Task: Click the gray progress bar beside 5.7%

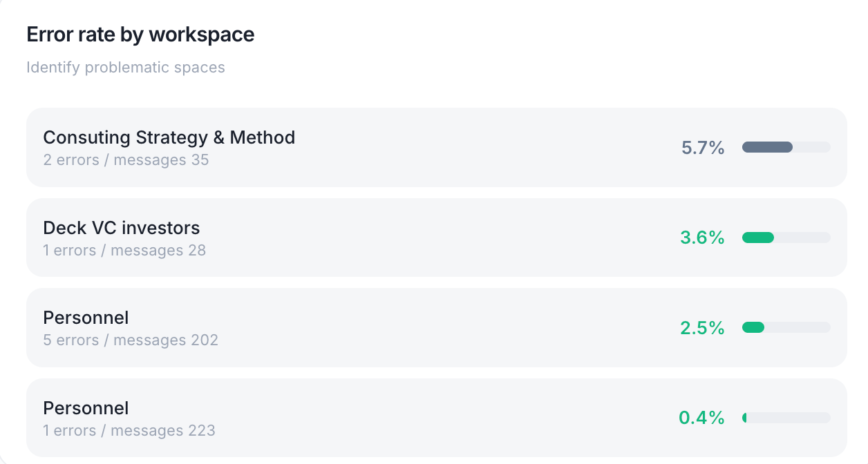Action: tap(786, 147)
